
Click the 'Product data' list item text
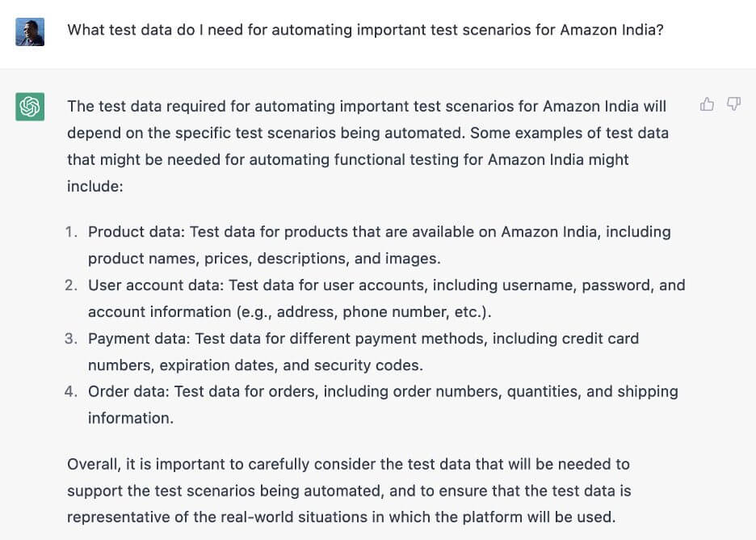click(379, 232)
